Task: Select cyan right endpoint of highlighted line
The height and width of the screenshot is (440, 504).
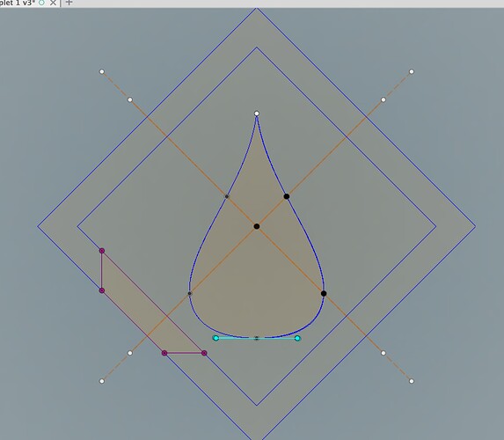Action: tap(297, 338)
